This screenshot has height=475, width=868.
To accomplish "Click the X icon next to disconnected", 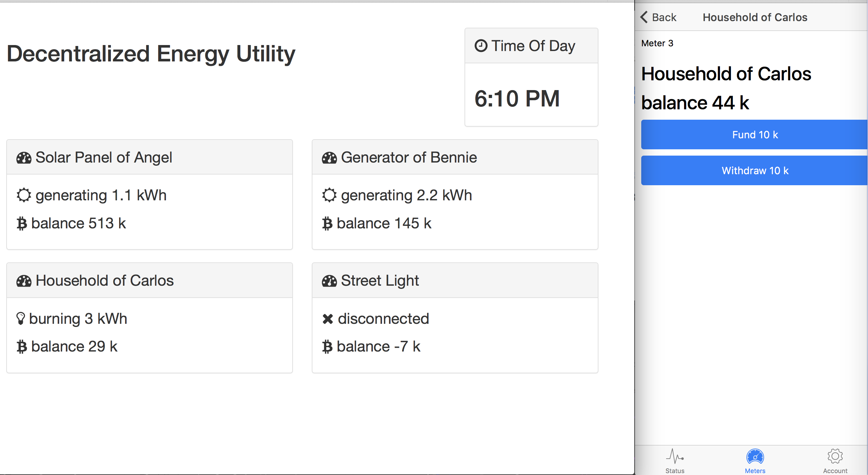I will click(x=328, y=319).
